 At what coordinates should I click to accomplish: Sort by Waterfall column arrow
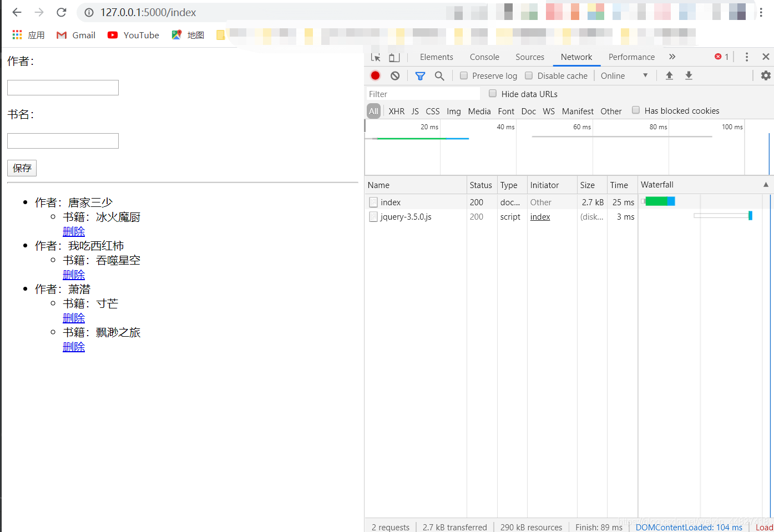(766, 185)
